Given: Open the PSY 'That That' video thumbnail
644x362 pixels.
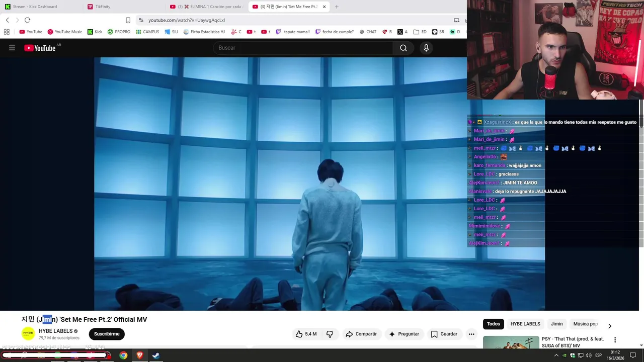Looking at the screenshot, I should (510, 342).
